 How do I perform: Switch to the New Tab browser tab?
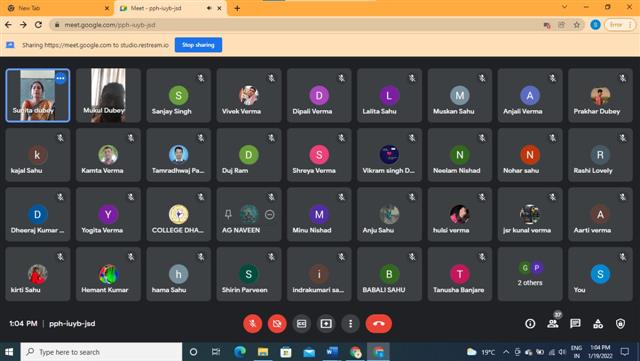(x=57, y=8)
